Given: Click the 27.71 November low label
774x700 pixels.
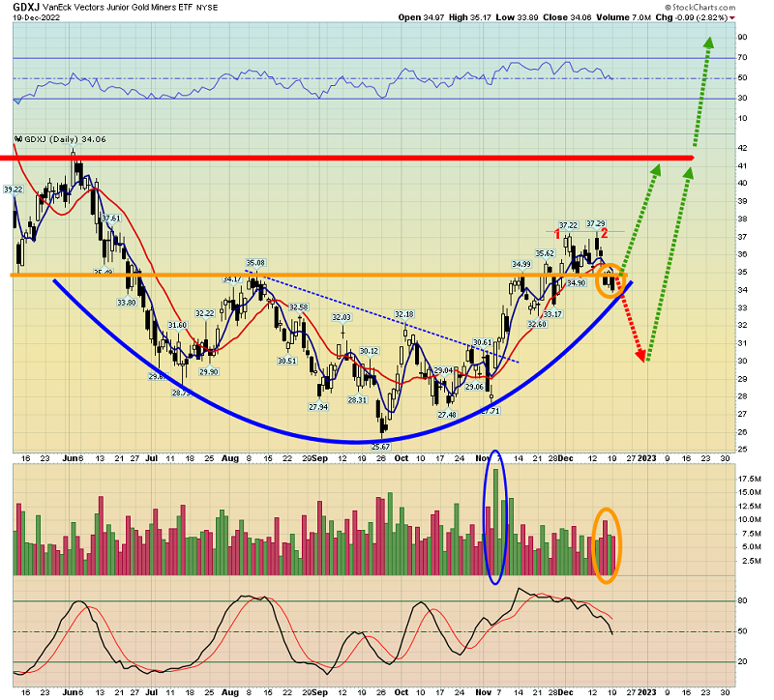Looking at the screenshot, I should pos(491,411).
